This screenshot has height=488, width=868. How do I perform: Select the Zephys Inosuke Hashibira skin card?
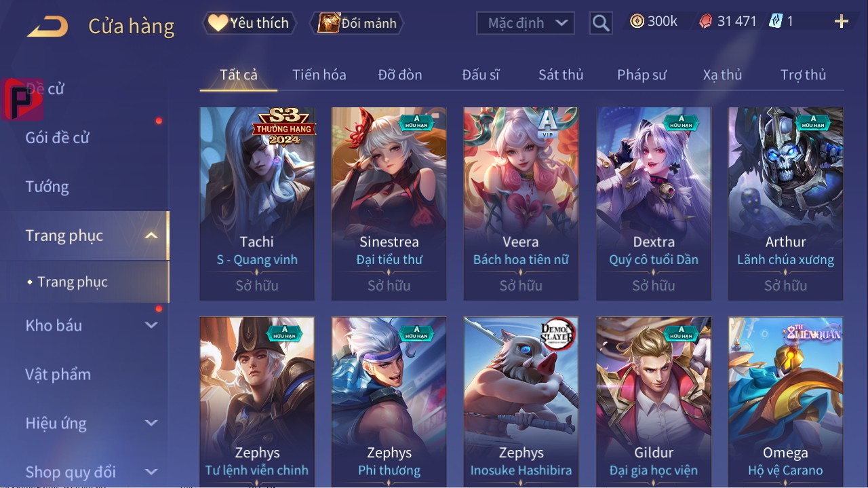pos(521,400)
